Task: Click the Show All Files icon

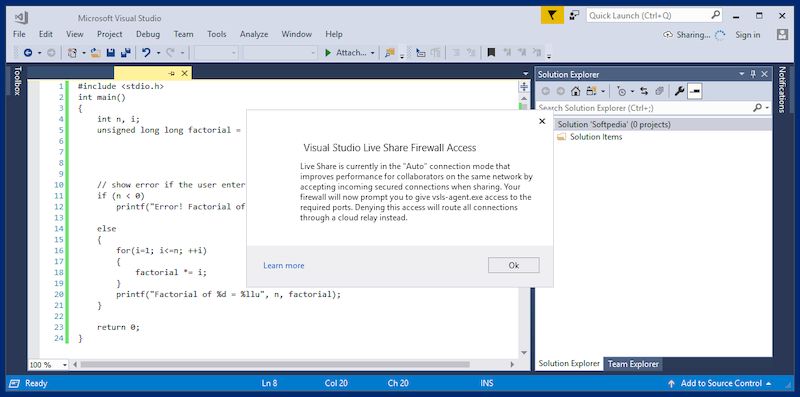Action: [659, 91]
